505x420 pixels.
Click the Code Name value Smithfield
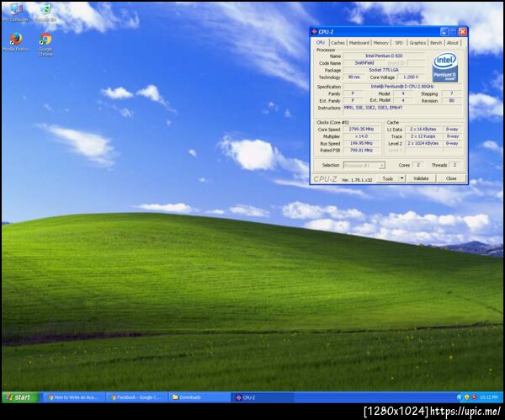click(x=364, y=63)
